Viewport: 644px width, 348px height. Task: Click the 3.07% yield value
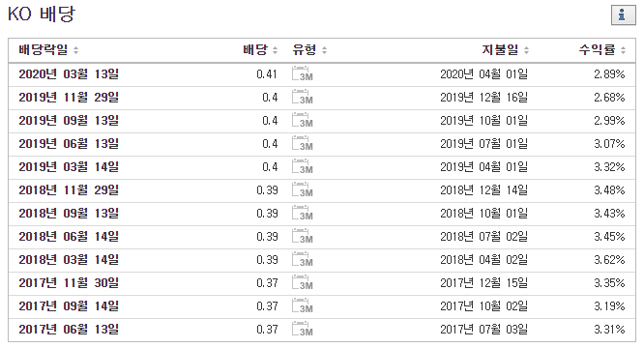point(609,144)
